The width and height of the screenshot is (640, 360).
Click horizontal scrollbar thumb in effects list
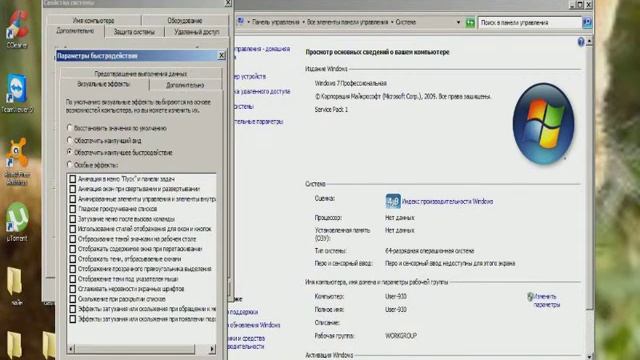click(x=135, y=349)
